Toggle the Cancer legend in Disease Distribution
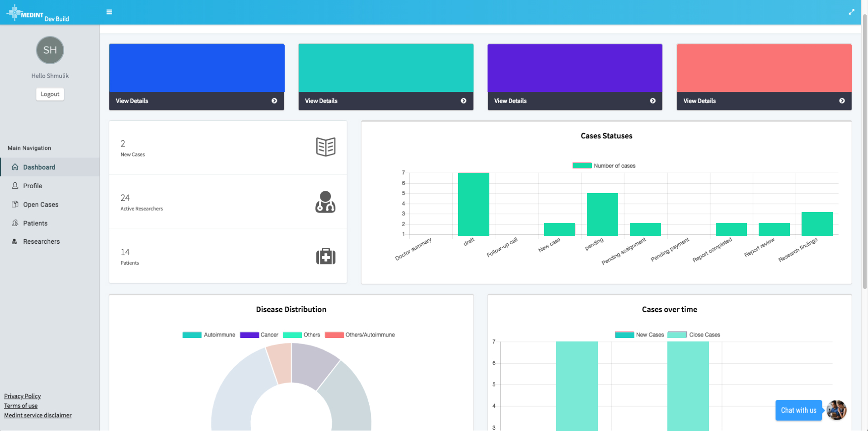 pos(259,335)
